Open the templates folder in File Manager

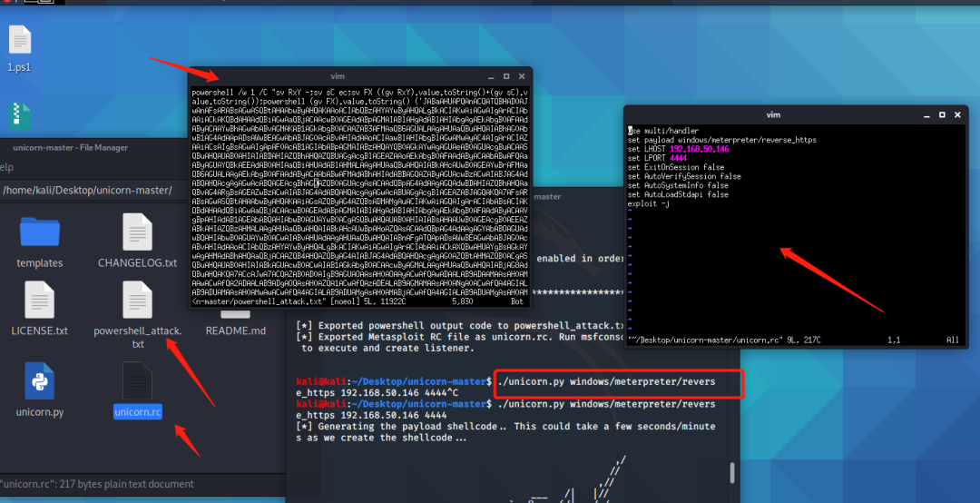39,242
